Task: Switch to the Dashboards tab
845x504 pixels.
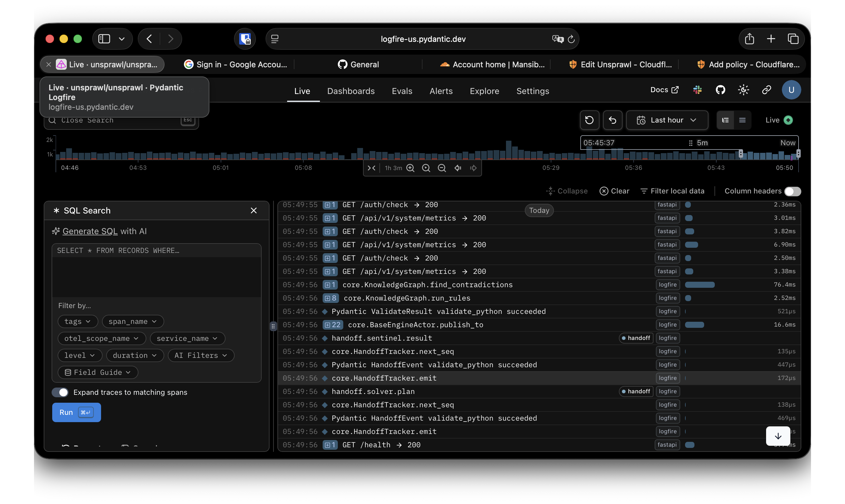Action: click(x=351, y=91)
